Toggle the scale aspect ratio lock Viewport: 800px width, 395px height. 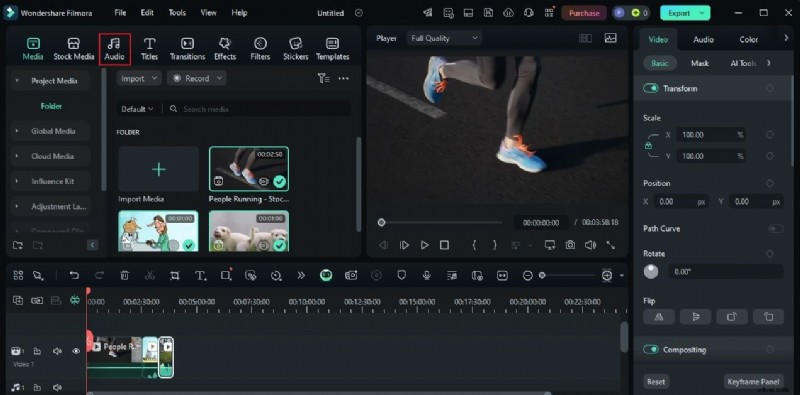coord(648,145)
